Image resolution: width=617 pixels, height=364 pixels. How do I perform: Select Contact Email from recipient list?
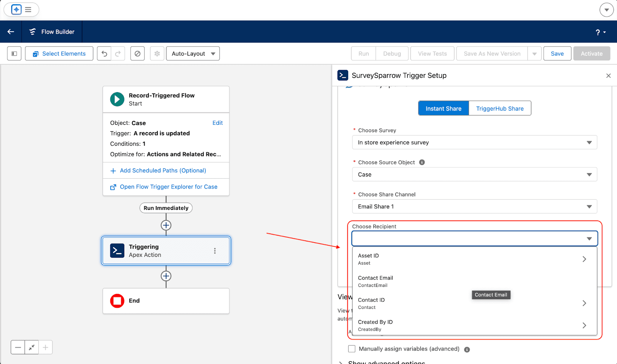[375, 281]
